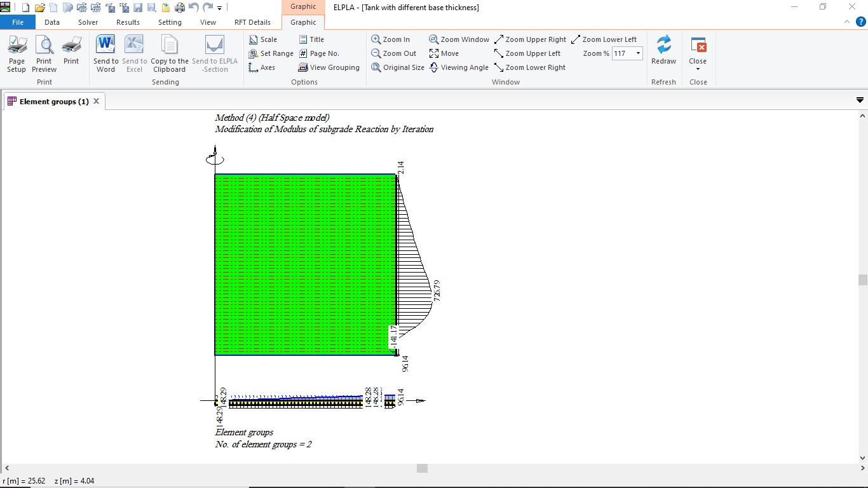This screenshot has width=868, height=488.
Task: Close the Element groups (1) tab
Action: pyautogui.click(x=97, y=101)
